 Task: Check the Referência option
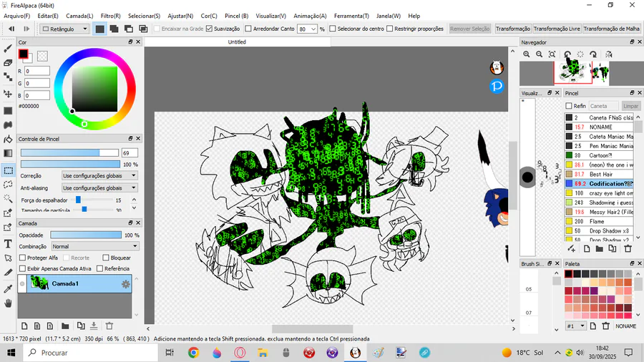tap(99, 268)
